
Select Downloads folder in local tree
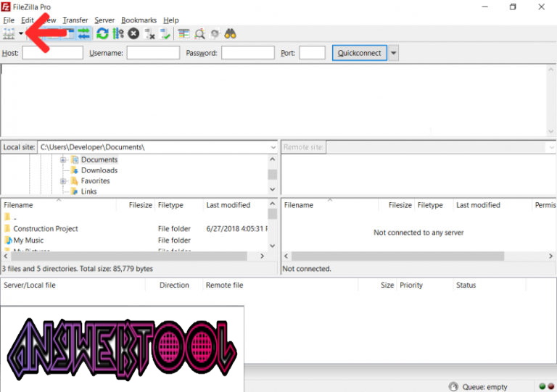click(99, 170)
